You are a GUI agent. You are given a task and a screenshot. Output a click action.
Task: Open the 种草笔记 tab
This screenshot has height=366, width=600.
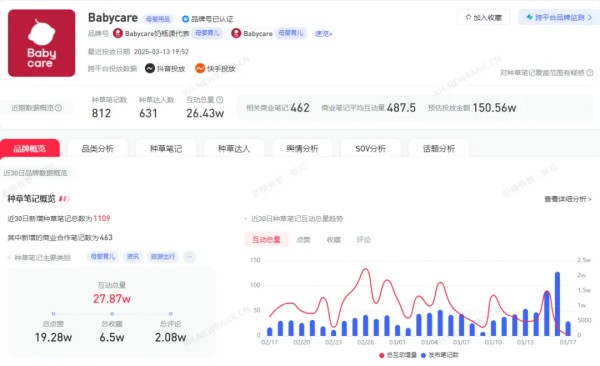pos(166,149)
